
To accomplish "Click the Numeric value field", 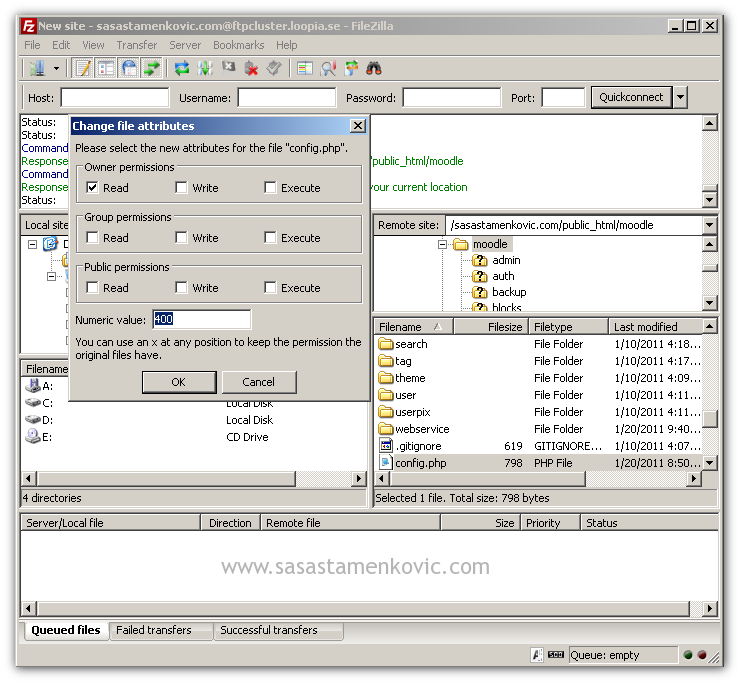I will 202,320.
